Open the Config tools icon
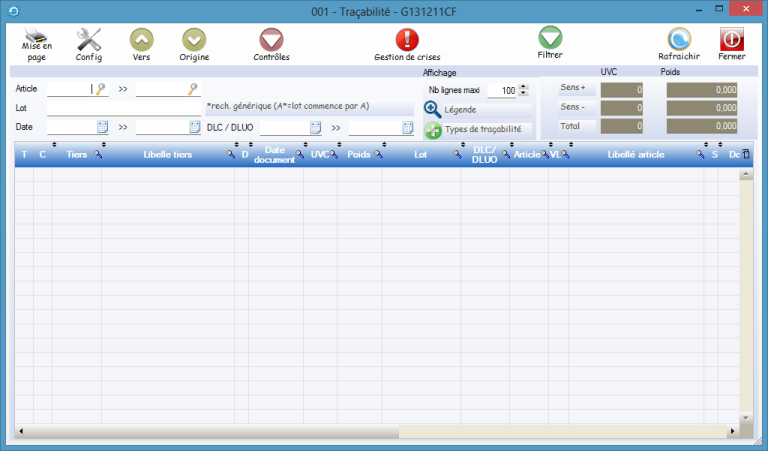This screenshot has width=768, height=451. pos(89,40)
